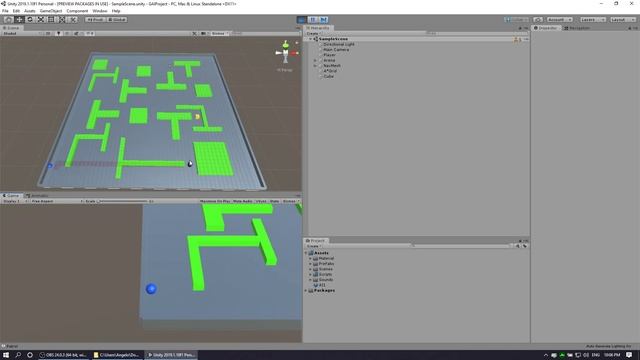Switch to the Game tab
The height and width of the screenshot is (360, 640).
pos(11,196)
